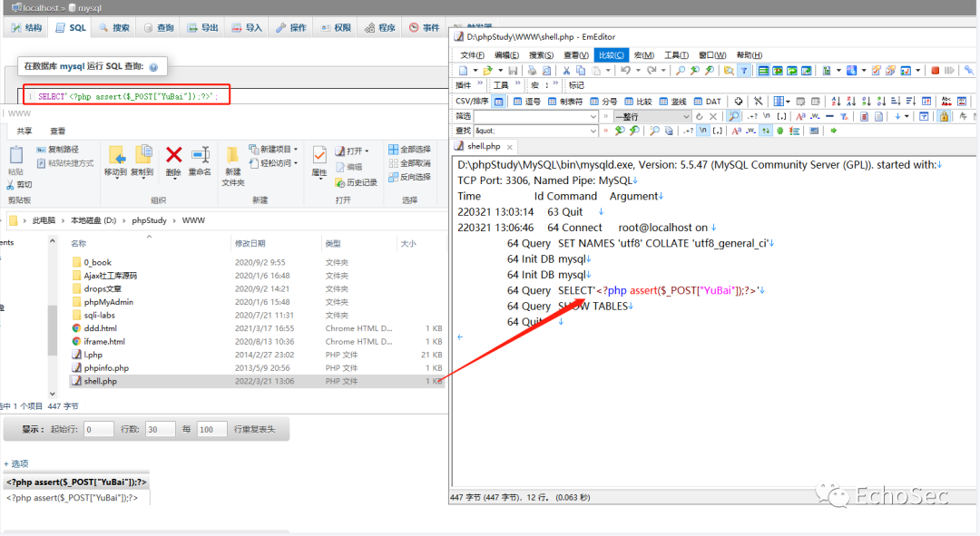Open the 筛选 filter text dropdown
The width and height of the screenshot is (980, 536).
(593, 116)
